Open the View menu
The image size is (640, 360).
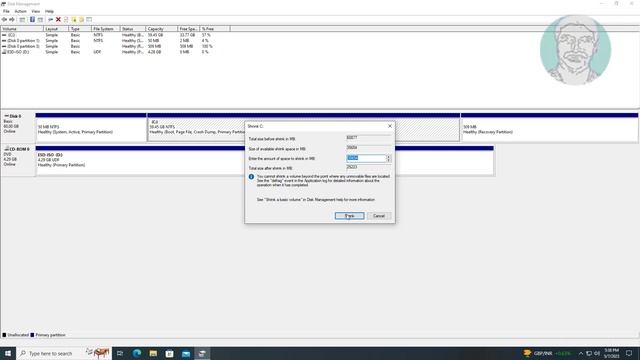(x=36, y=11)
